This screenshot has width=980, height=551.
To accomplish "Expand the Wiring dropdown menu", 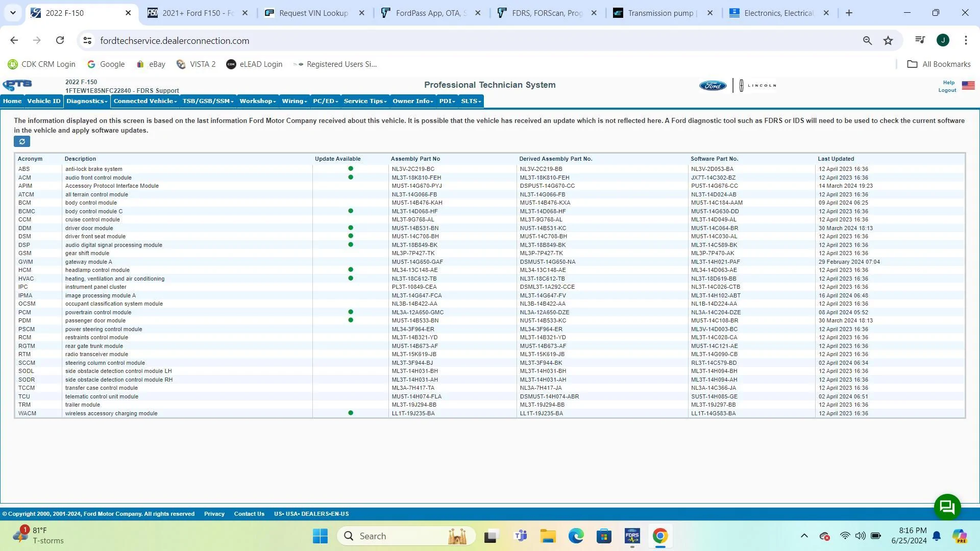I will pos(295,101).
